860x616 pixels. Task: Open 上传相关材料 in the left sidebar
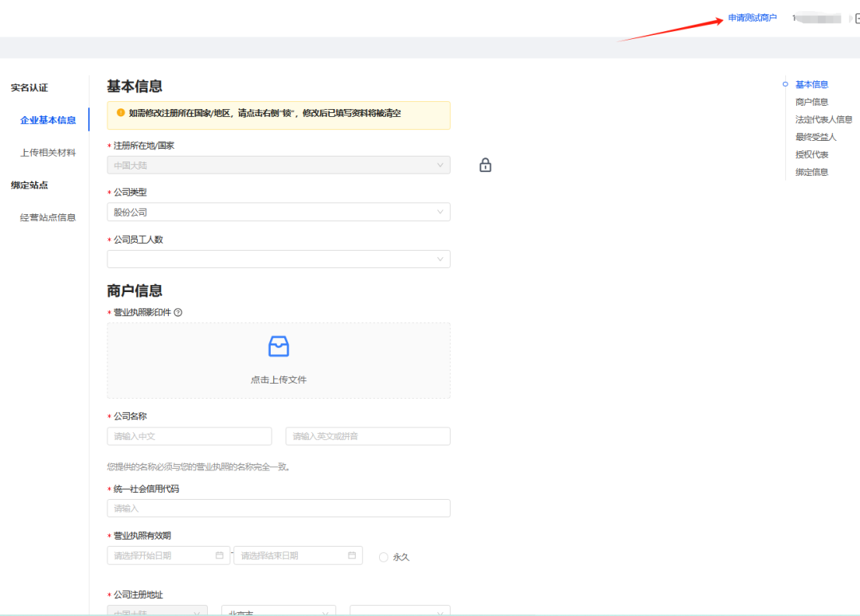[x=48, y=153]
